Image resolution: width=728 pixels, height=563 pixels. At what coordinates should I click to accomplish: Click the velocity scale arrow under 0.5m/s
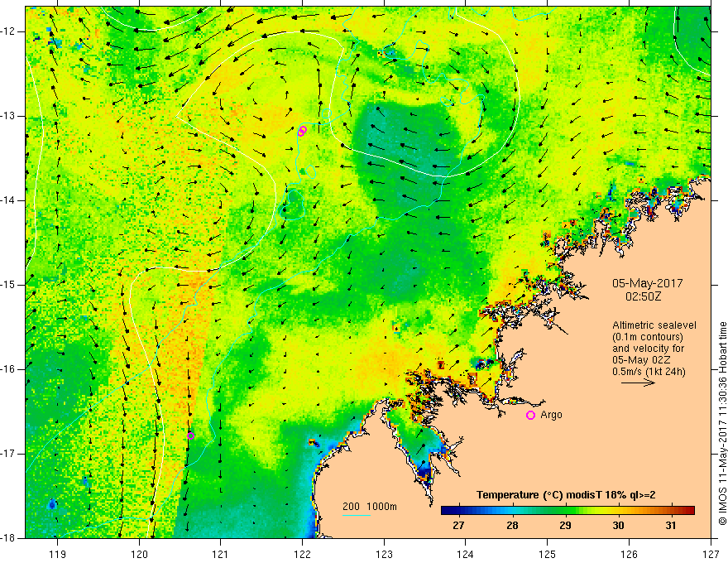pos(638,383)
